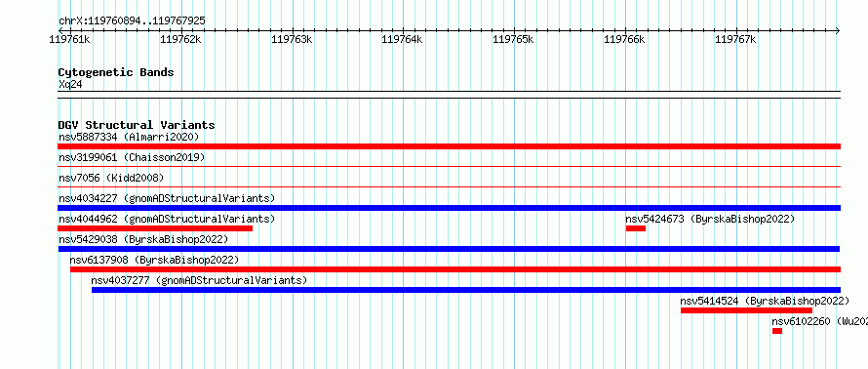Click the ruler's left arrowhead

pyautogui.click(x=60, y=30)
